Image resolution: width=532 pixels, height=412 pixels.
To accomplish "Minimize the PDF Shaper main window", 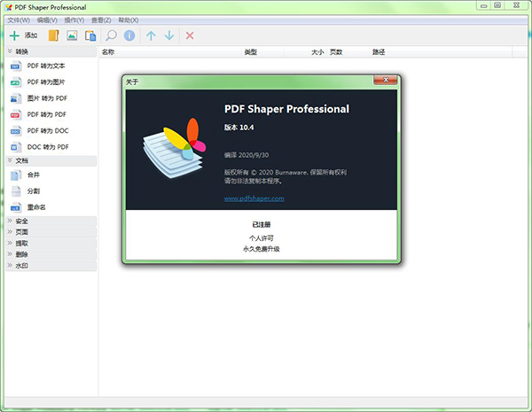I will click(484, 6).
